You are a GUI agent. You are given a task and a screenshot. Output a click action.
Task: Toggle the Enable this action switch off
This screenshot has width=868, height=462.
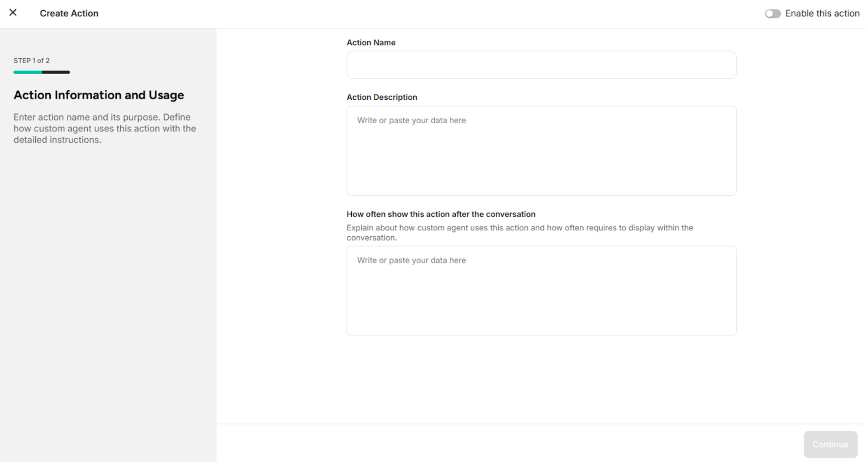point(773,14)
